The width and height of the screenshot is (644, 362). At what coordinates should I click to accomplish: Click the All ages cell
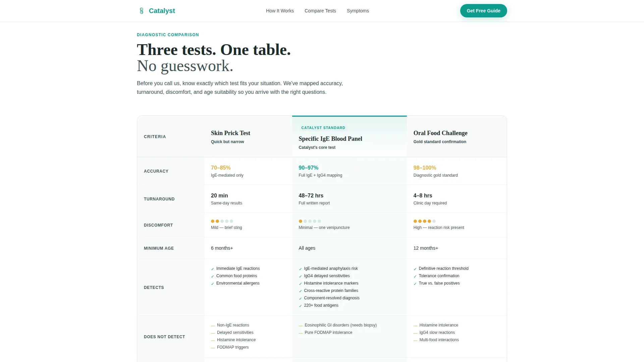(x=350, y=248)
